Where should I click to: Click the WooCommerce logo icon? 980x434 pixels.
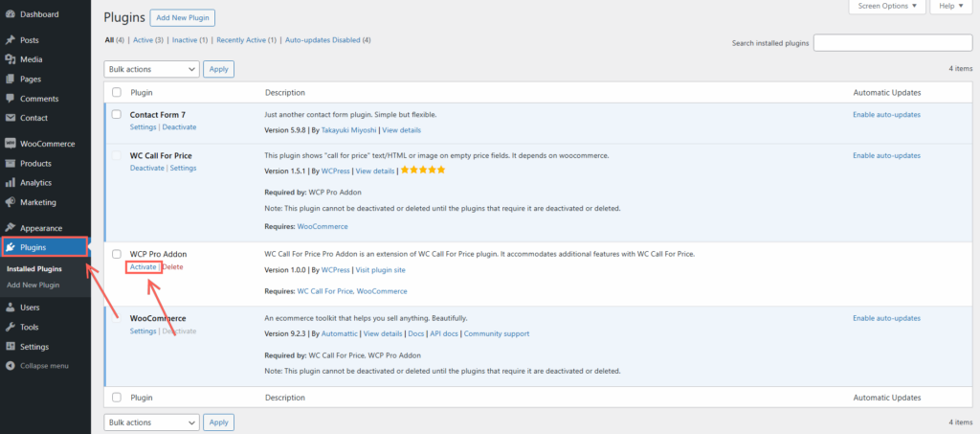tap(10, 144)
